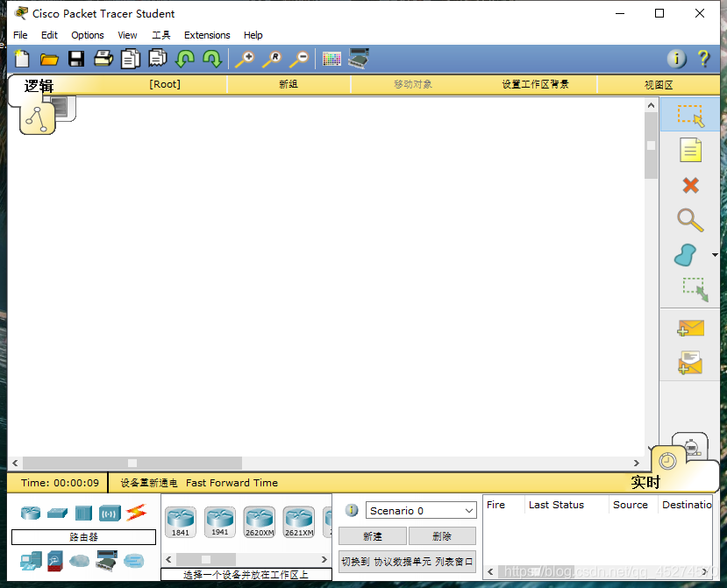Screen dimensions: 727x588
Task: Click the green Redo arrow
Action: pos(212,59)
